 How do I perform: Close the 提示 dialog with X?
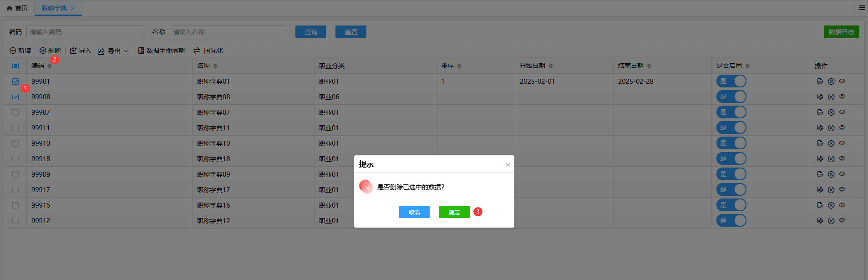click(x=508, y=165)
